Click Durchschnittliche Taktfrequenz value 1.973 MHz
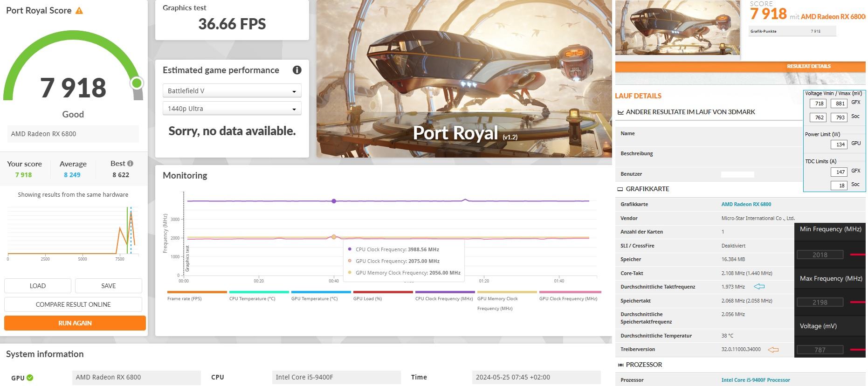This screenshot has width=868, height=386. click(x=733, y=287)
